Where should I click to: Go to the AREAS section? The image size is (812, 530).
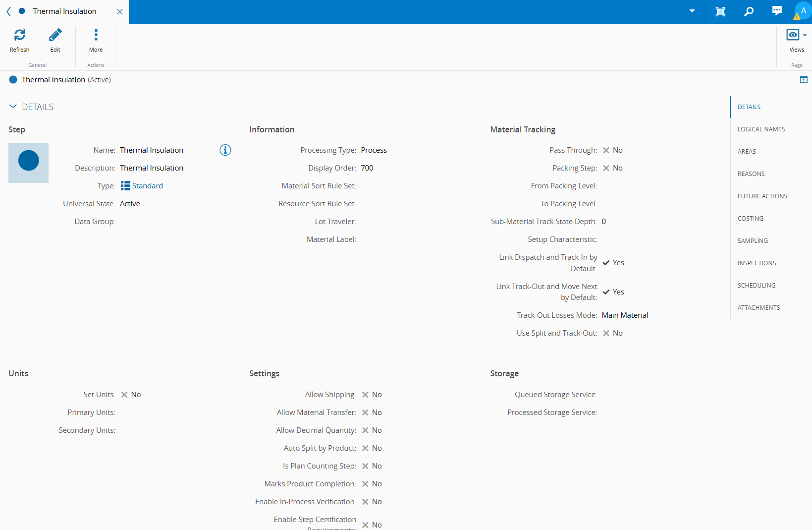pyautogui.click(x=747, y=152)
